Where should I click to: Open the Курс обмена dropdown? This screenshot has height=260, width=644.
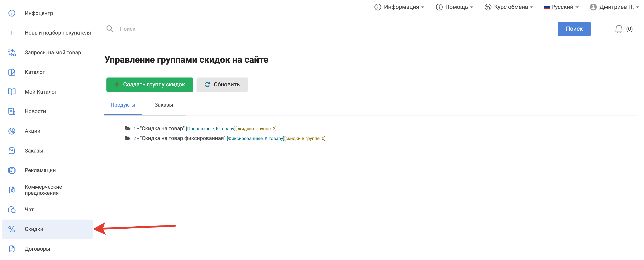point(509,7)
